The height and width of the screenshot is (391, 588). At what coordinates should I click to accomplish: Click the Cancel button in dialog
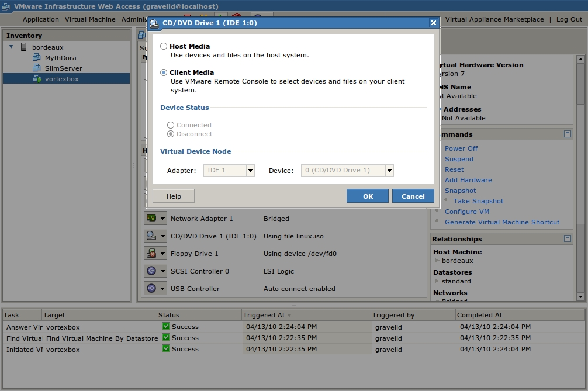[x=413, y=196]
